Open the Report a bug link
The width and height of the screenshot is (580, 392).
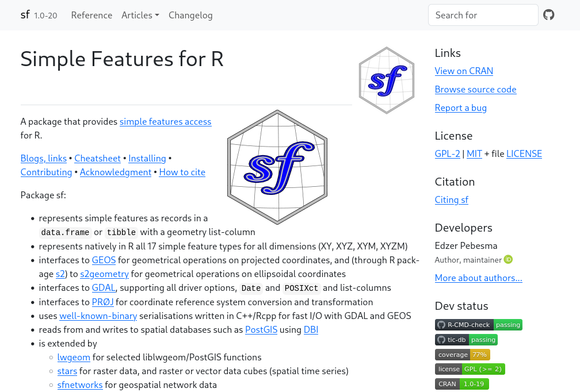pos(461,108)
